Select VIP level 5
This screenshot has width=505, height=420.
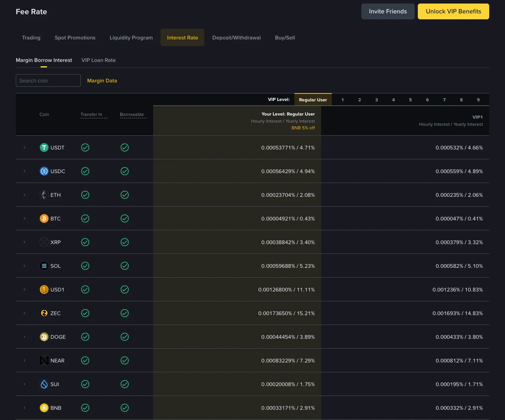point(410,100)
